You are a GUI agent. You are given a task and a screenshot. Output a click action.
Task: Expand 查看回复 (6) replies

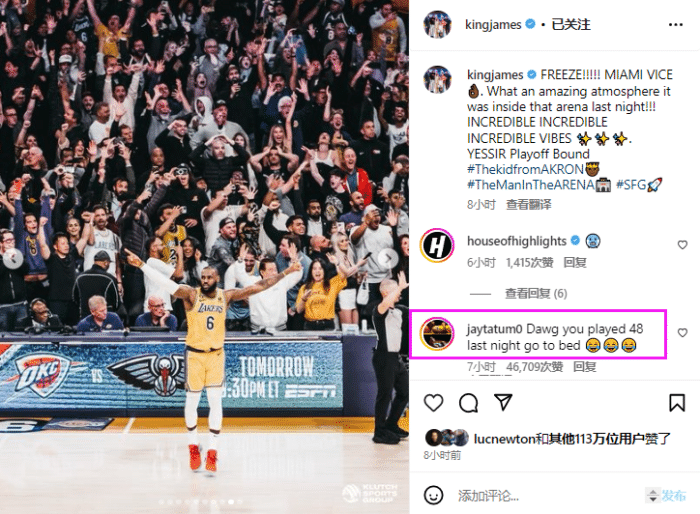[x=536, y=293]
